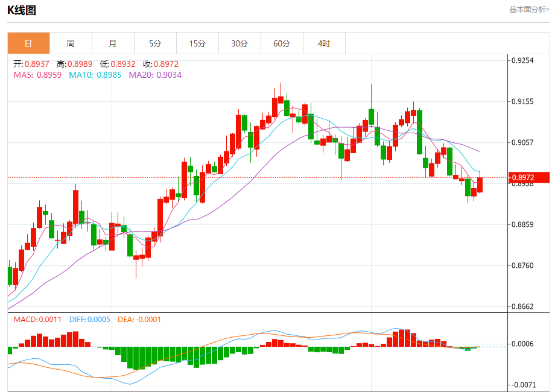This screenshot has width=552, height=392.
Task: Click the opening price 开:0.8937
Action: pyautogui.click(x=31, y=64)
